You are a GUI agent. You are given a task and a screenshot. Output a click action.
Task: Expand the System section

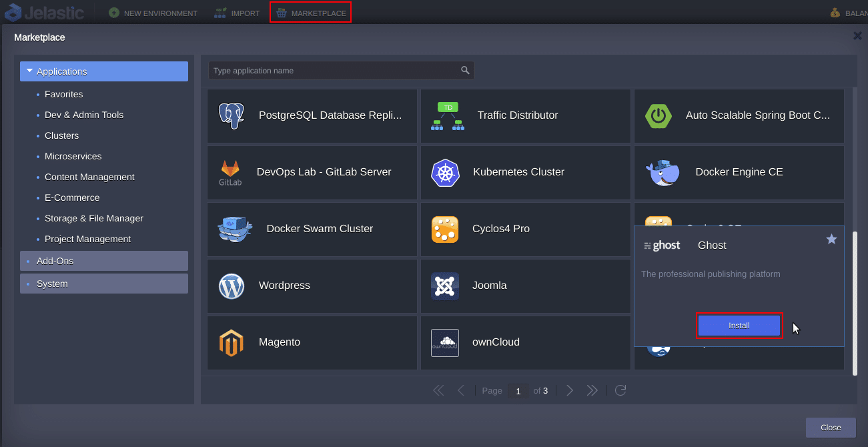[104, 284]
